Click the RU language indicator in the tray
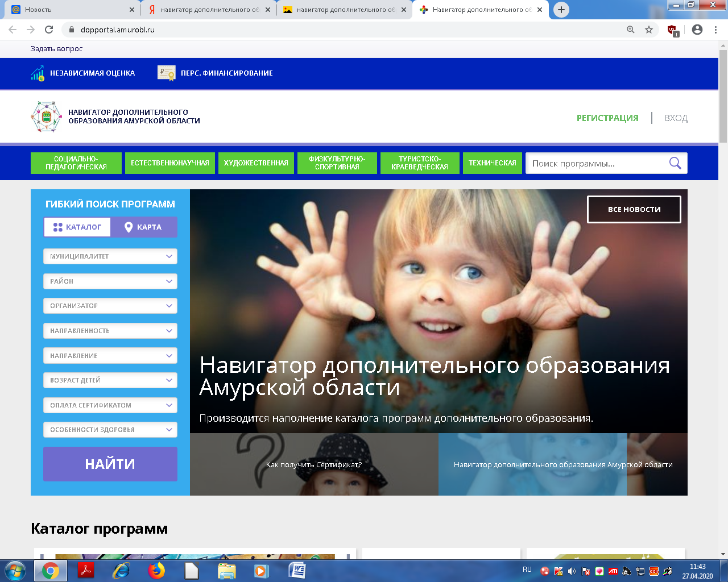Image resolution: width=728 pixels, height=582 pixels. coord(527,569)
